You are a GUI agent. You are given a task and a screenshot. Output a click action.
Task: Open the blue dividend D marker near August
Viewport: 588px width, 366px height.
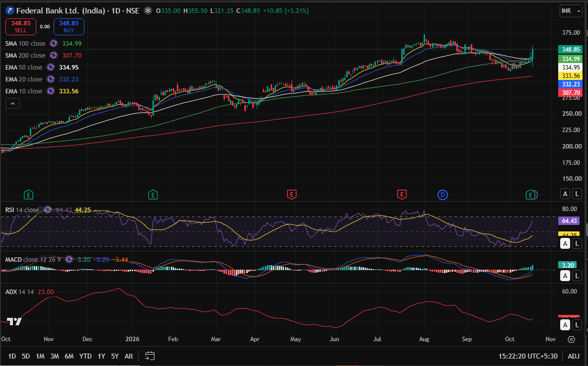pos(442,195)
